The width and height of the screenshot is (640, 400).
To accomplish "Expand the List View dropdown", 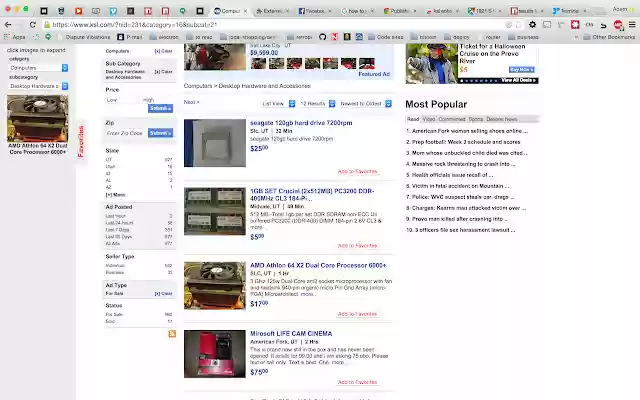I will coord(273,103).
